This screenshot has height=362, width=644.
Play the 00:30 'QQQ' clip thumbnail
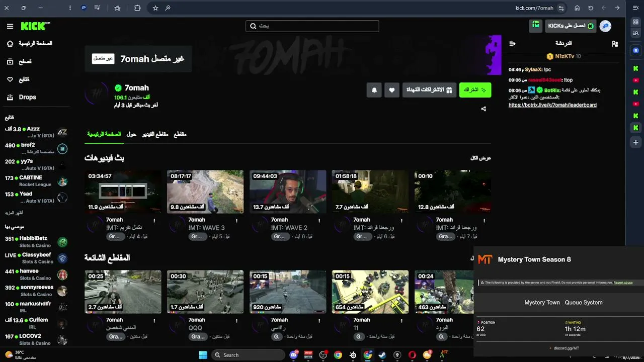click(205, 292)
